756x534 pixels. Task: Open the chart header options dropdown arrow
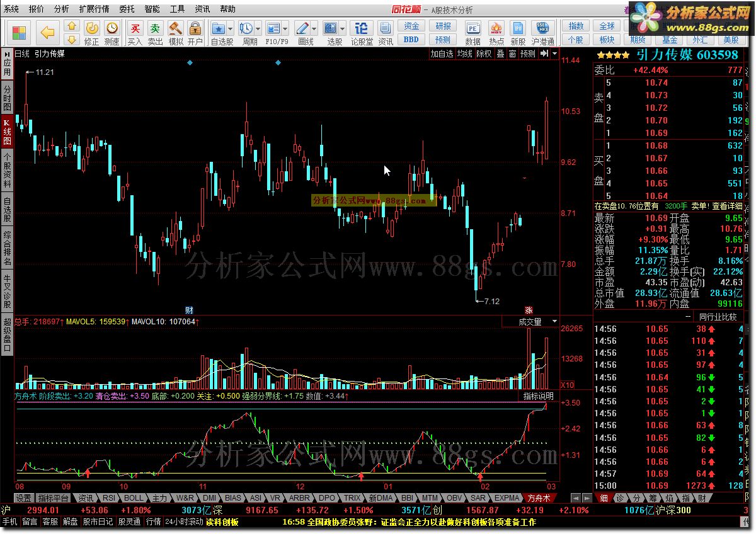[x=554, y=54]
